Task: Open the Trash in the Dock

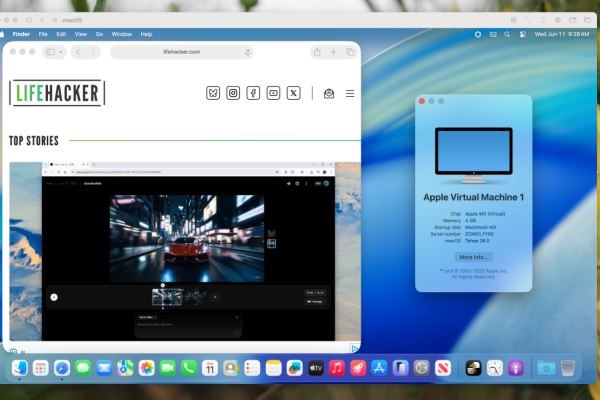Action: click(568, 368)
